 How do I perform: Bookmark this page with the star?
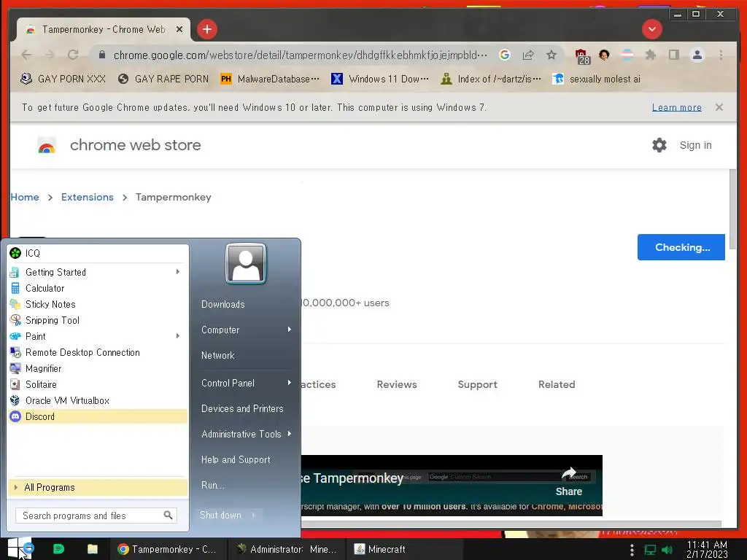click(551, 55)
